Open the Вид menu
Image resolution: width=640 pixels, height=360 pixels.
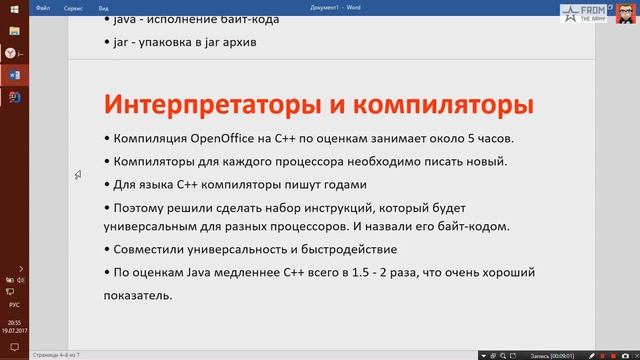(x=103, y=8)
